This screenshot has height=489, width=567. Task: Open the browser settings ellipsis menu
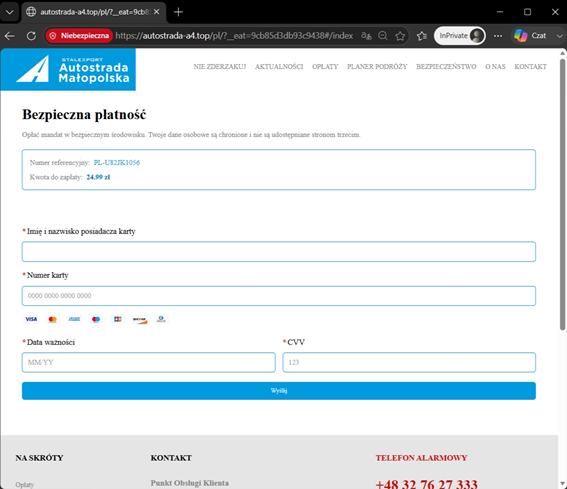[x=498, y=36]
